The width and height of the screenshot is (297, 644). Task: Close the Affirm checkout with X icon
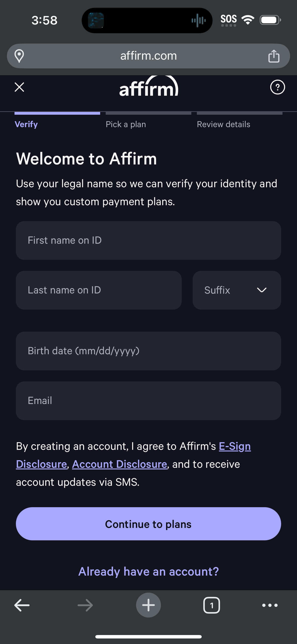(x=19, y=87)
